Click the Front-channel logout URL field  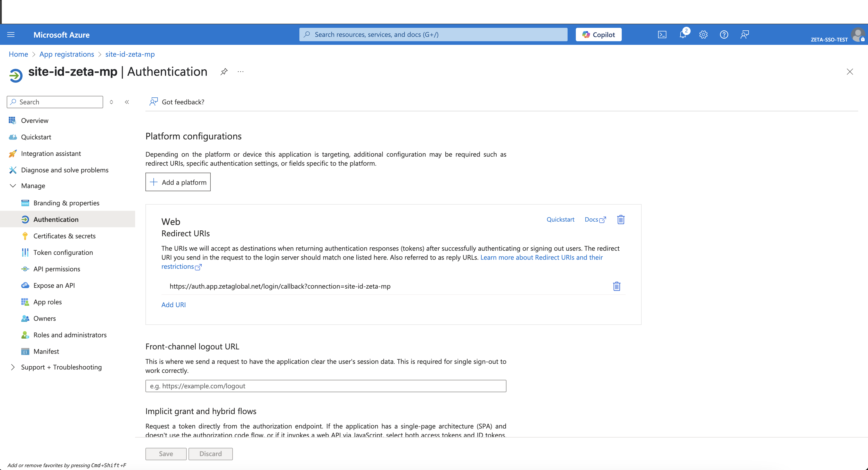(325, 386)
